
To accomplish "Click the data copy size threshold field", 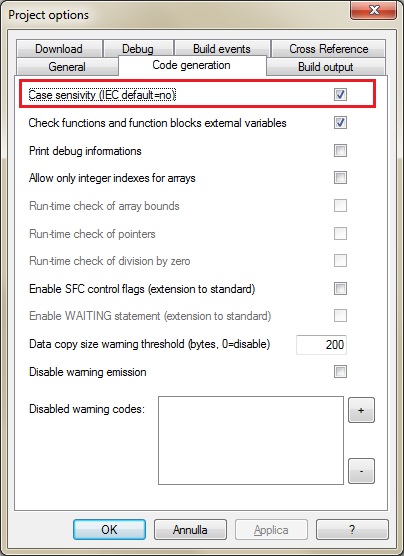I will [x=321, y=344].
